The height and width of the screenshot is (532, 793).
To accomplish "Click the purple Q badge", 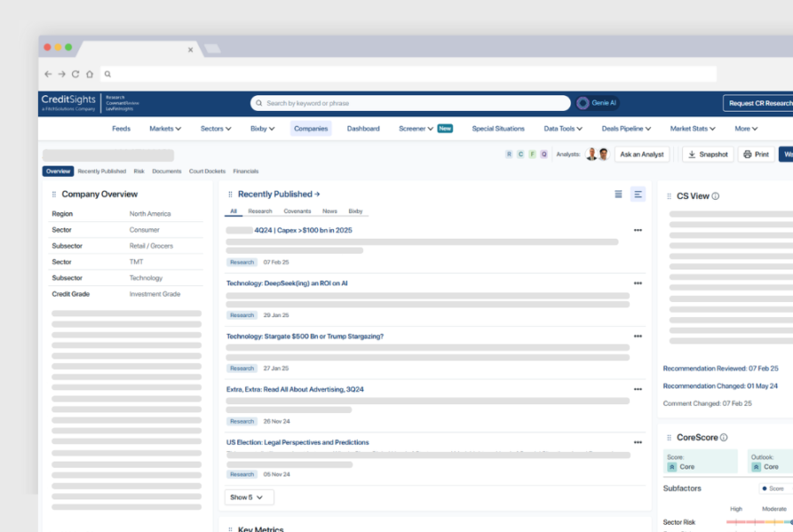I will 544,154.
